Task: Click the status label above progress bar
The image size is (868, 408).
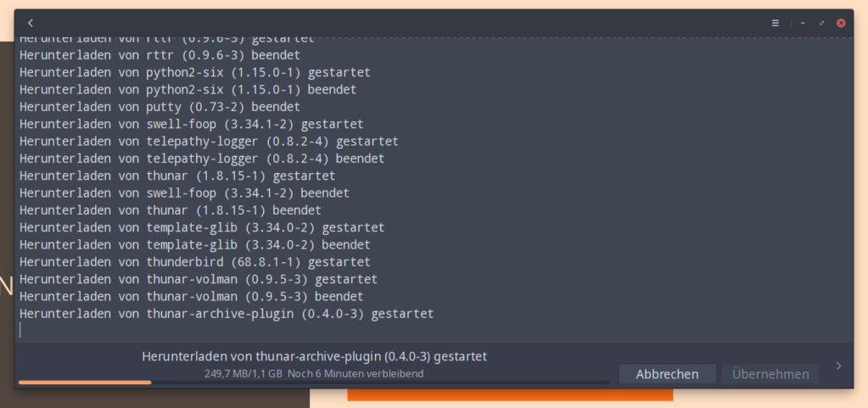Action: pos(315,356)
